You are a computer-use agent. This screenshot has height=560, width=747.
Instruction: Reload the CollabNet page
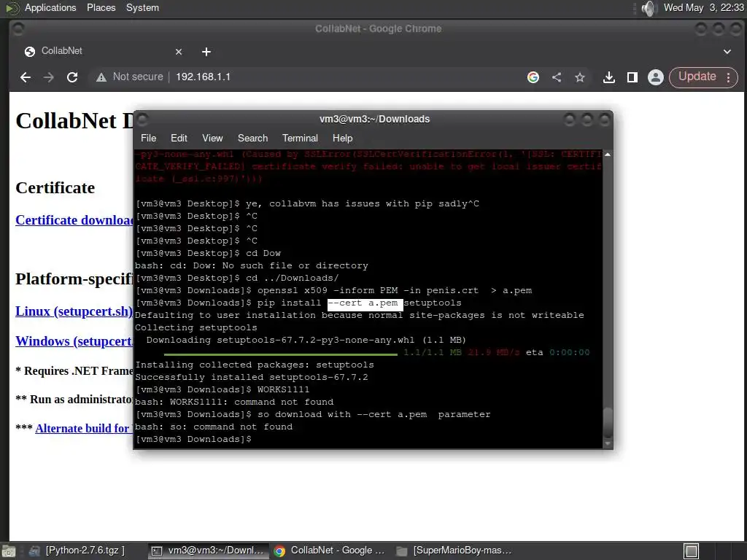coord(72,77)
